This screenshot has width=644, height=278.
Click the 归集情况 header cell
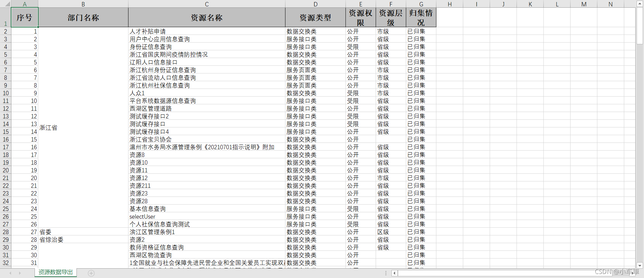pyautogui.click(x=421, y=17)
